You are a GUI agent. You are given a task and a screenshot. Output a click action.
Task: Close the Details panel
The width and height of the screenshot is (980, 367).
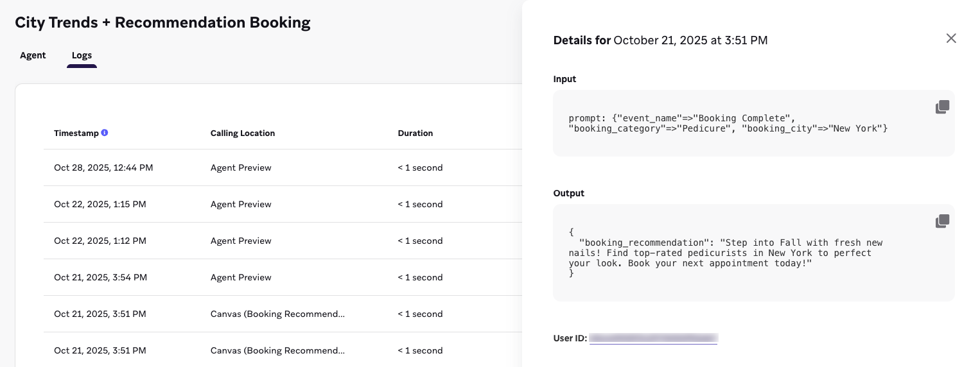[950, 38]
